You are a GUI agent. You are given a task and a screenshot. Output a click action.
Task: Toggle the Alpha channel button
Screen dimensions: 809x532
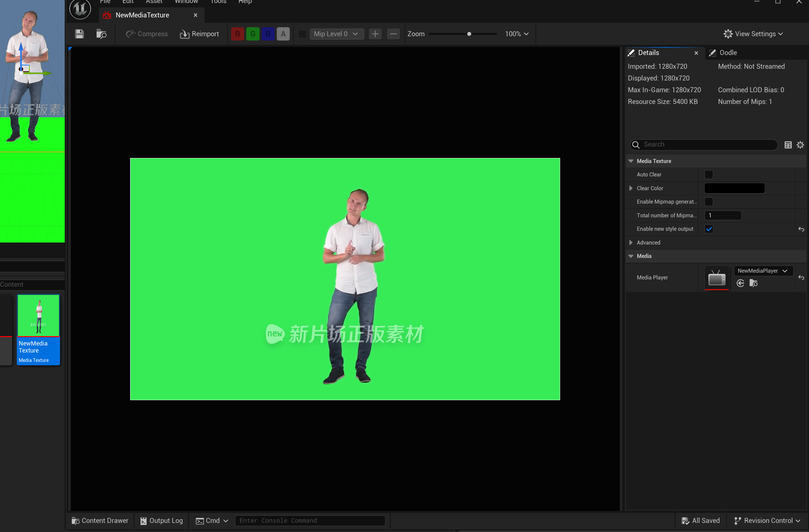pos(283,34)
